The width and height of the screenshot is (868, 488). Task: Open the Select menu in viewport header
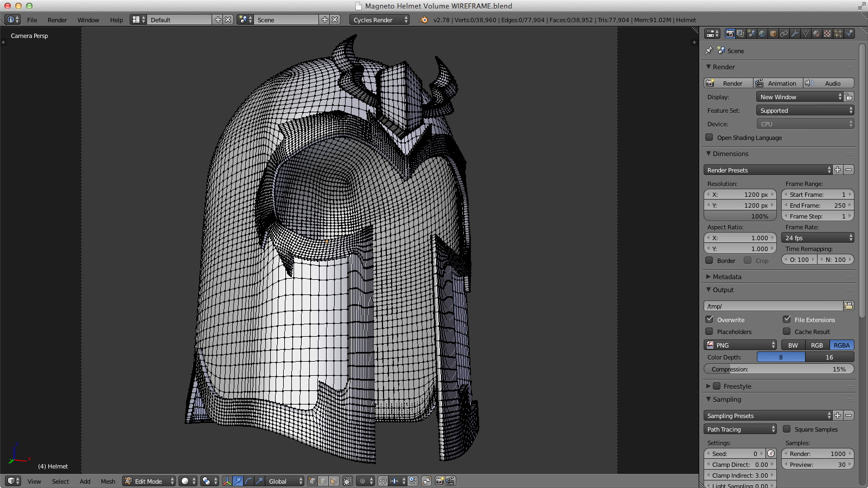pos(60,481)
